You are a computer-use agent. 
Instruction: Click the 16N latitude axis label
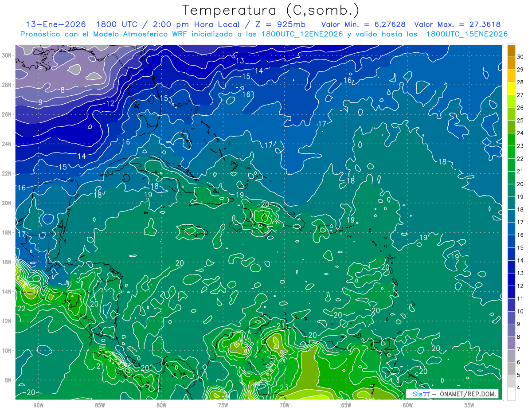[x=7, y=262]
